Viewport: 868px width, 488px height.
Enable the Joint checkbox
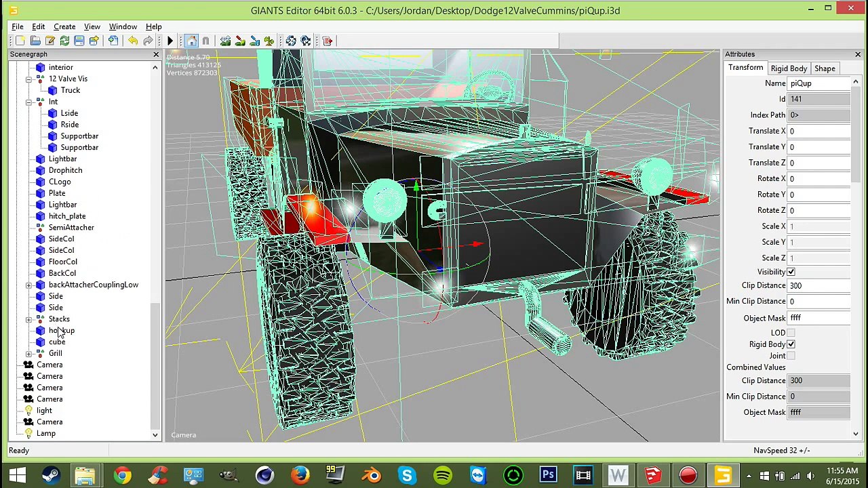791,356
